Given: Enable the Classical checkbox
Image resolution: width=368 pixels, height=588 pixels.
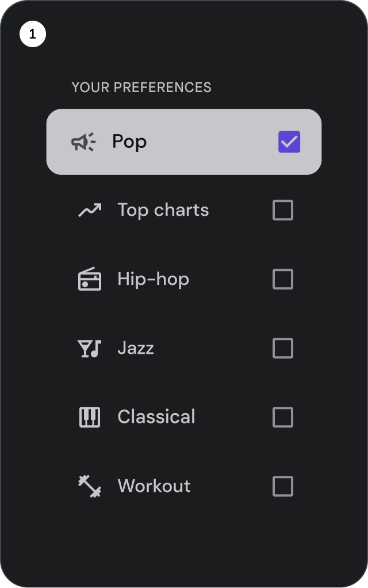Looking at the screenshot, I should coord(282,417).
